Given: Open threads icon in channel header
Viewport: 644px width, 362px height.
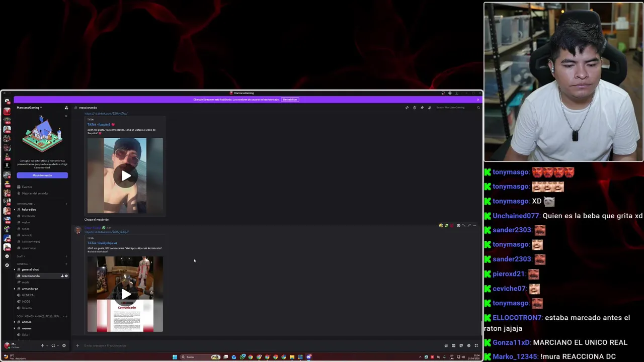Looking at the screenshot, I should (x=407, y=108).
